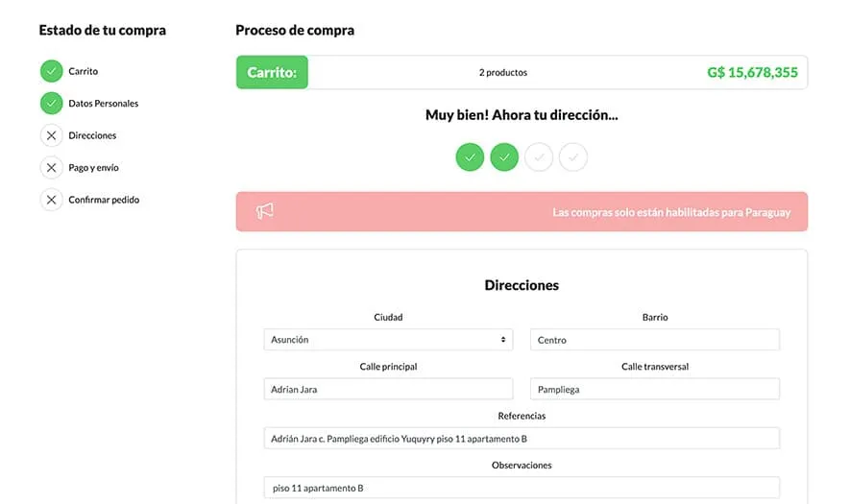Go to Pago y envío sidebar step
Screen dimensions: 850x504
[x=93, y=168]
